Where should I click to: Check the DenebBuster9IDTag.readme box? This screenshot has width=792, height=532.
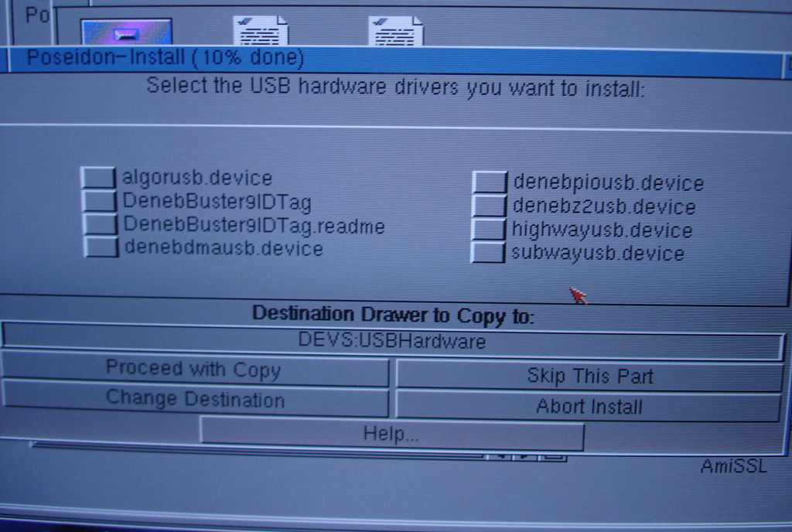click(100, 223)
